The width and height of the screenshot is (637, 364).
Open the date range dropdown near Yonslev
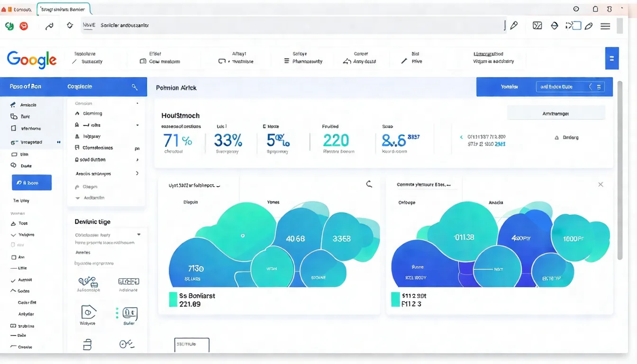(x=569, y=87)
